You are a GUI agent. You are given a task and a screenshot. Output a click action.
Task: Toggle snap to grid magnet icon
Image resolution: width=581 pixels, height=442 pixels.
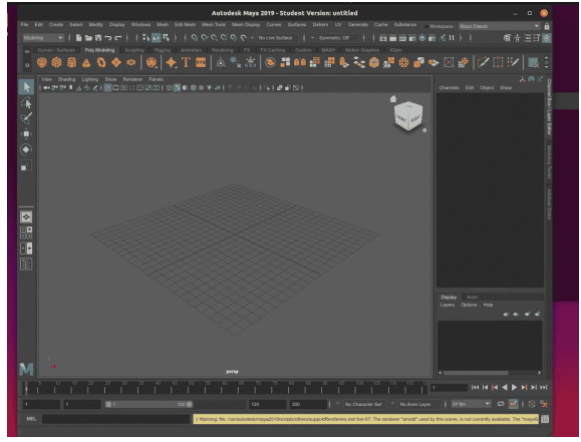(x=194, y=38)
